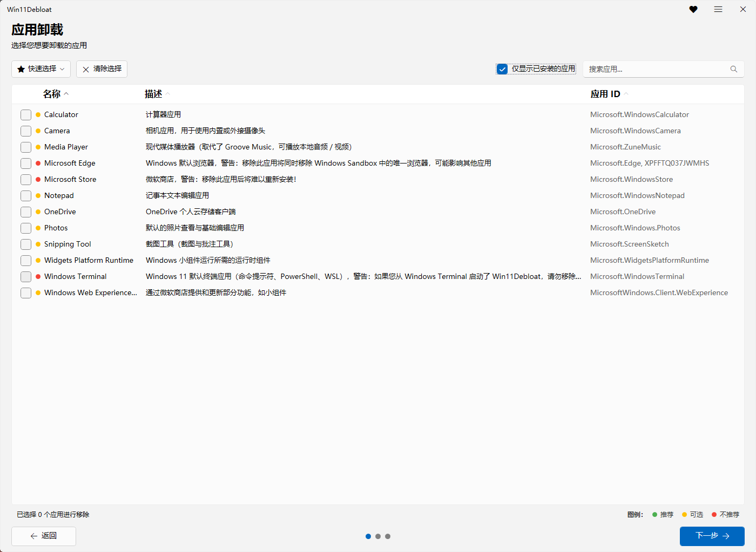Click the 已选择 0 个应用进行移除 status text
The image size is (756, 552).
tap(53, 515)
